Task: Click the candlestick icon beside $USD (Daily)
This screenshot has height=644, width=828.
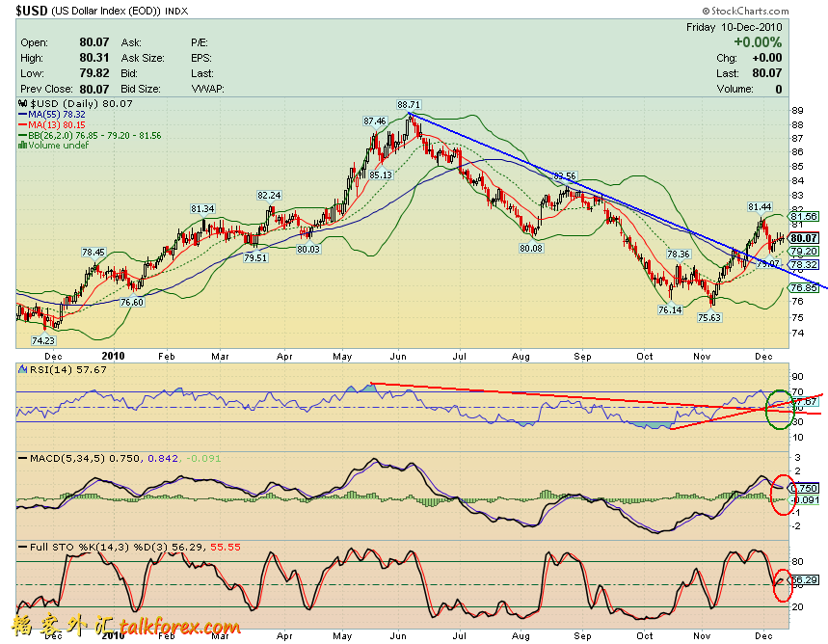Action: point(23,103)
